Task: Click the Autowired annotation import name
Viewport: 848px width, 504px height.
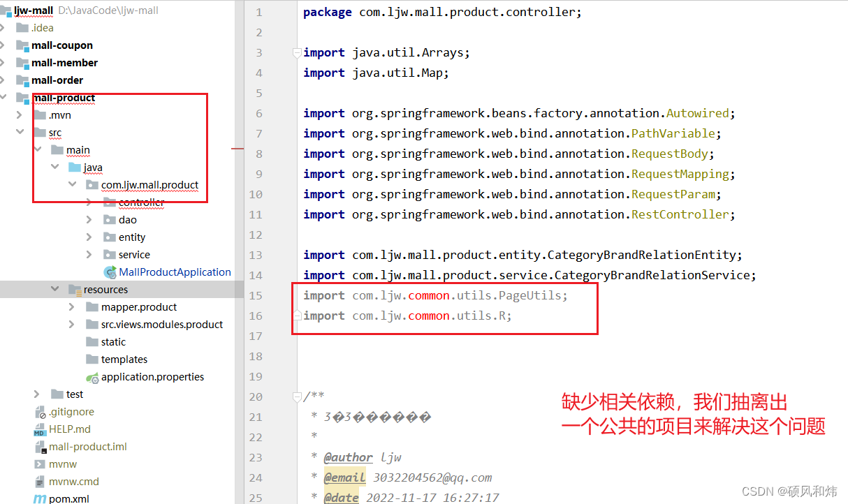Action: tap(697, 113)
